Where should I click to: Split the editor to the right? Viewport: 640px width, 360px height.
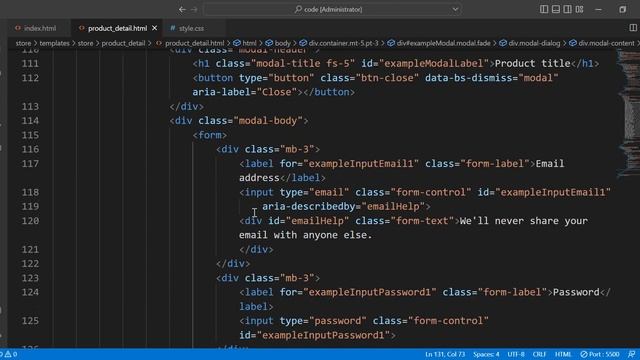(633, 28)
